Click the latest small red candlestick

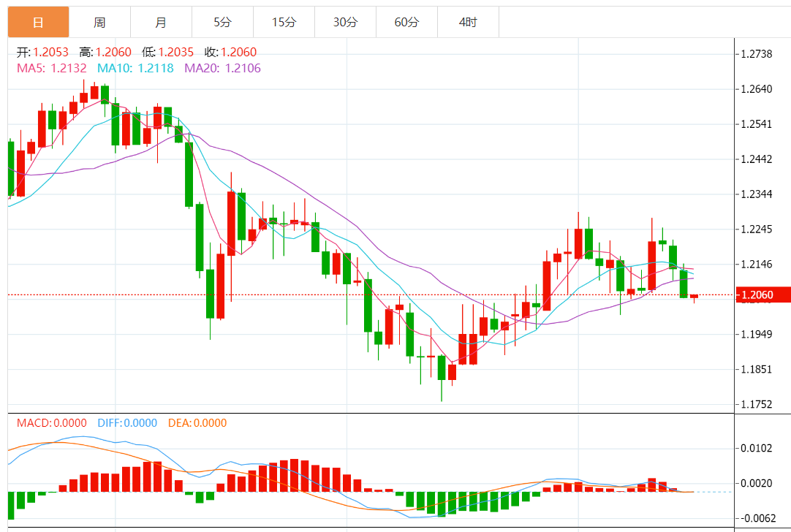[x=695, y=298]
